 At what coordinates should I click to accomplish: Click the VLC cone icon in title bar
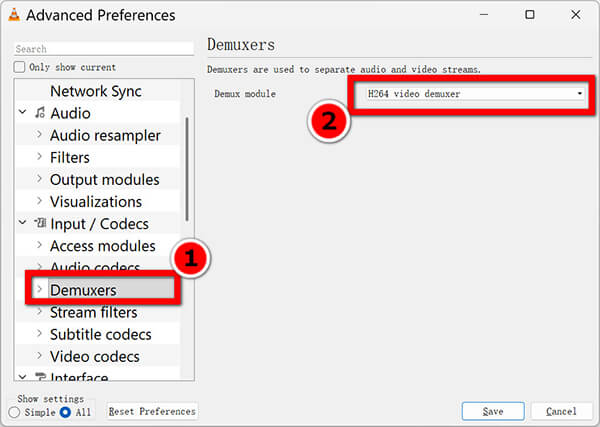[14, 15]
